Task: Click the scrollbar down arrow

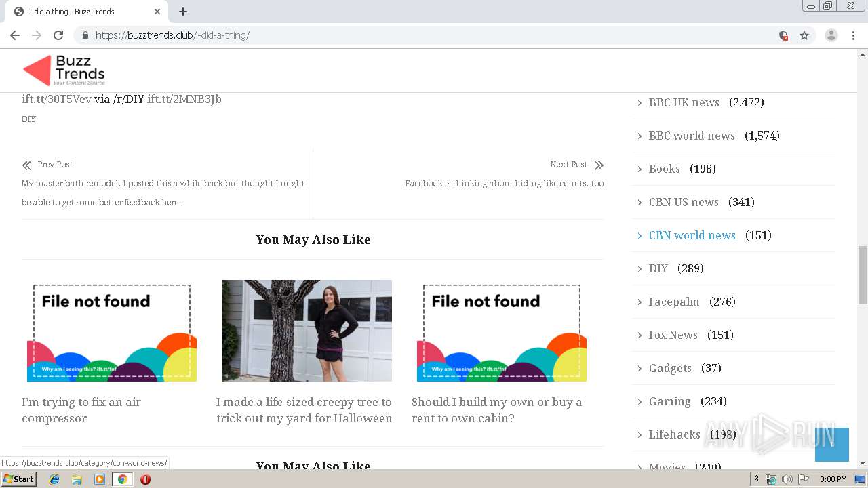Action: tap(863, 463)
